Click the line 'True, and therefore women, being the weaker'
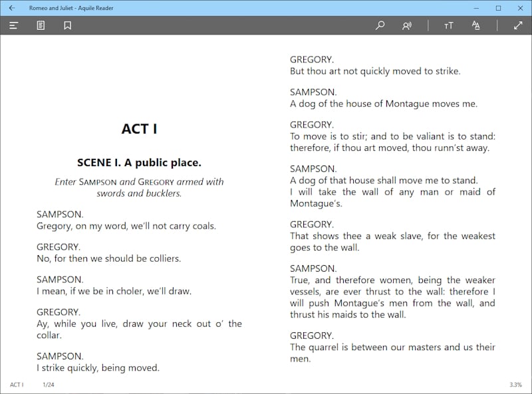 click(392, 280)
